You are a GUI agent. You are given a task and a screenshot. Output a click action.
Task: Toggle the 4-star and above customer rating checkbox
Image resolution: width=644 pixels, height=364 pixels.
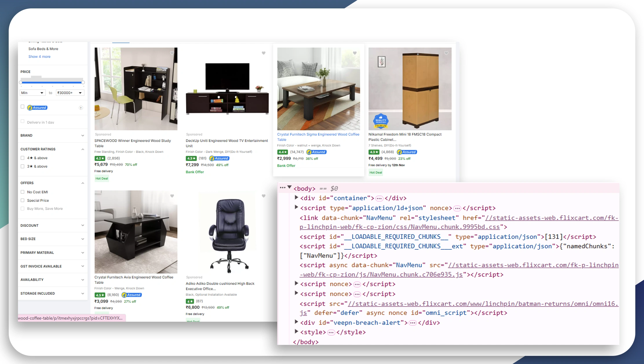point(23,158)
